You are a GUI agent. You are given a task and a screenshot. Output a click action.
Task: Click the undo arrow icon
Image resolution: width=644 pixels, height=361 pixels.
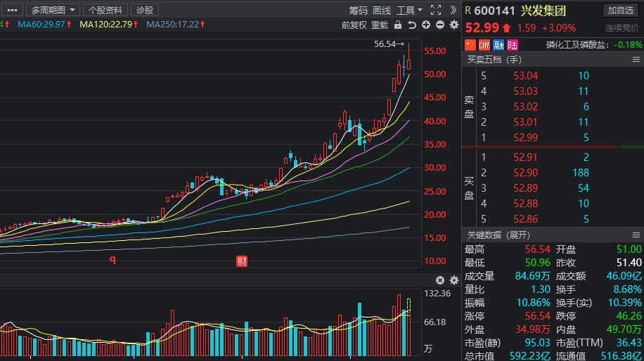click(x=412, y=25)
